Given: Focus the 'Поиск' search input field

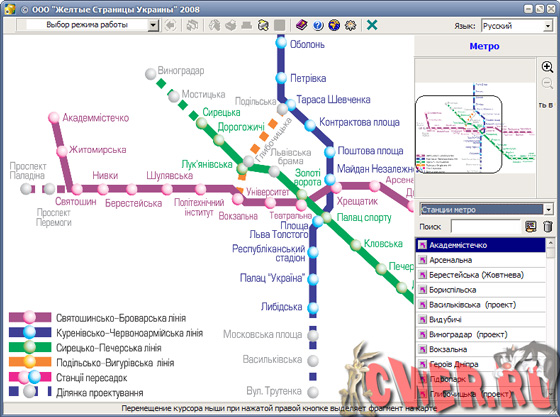Looking at the screenshot, I should pyautogui.click(x=485, y=226).
